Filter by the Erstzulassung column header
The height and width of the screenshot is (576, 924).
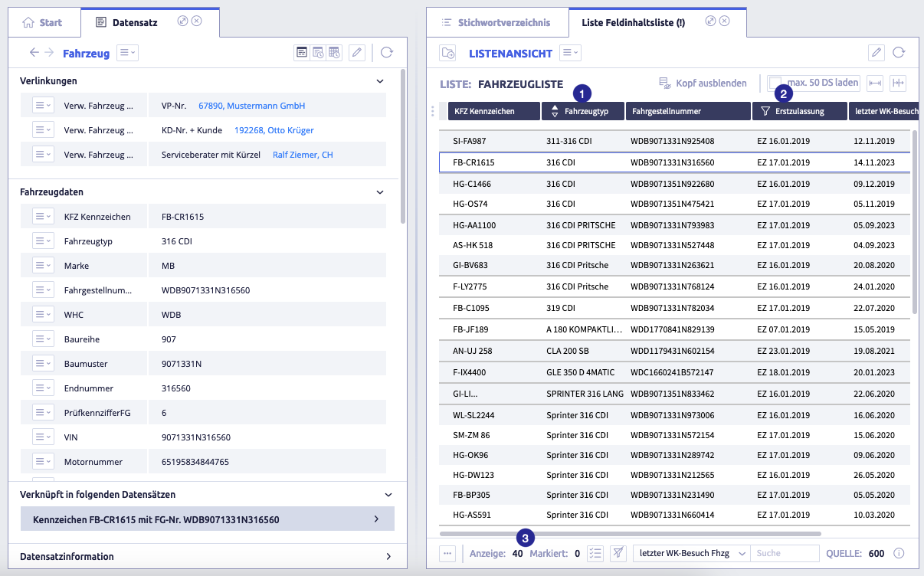click(x=799, y=111)
